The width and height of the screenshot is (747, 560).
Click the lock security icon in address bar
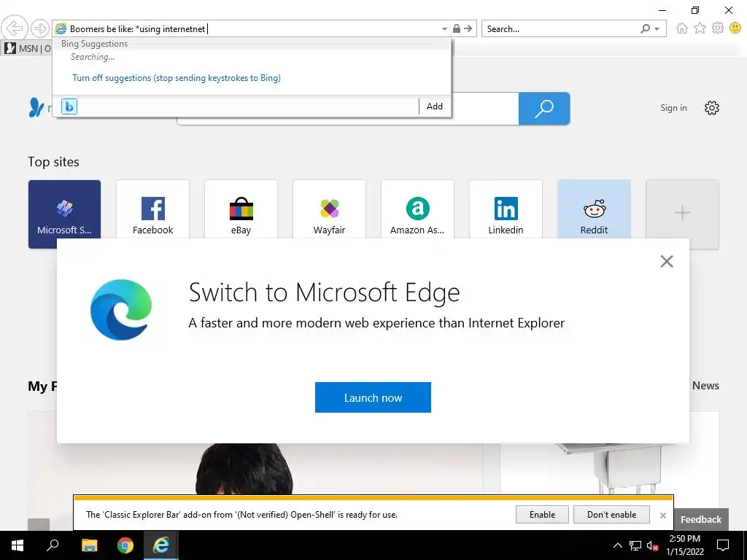(x=457, y=28)
